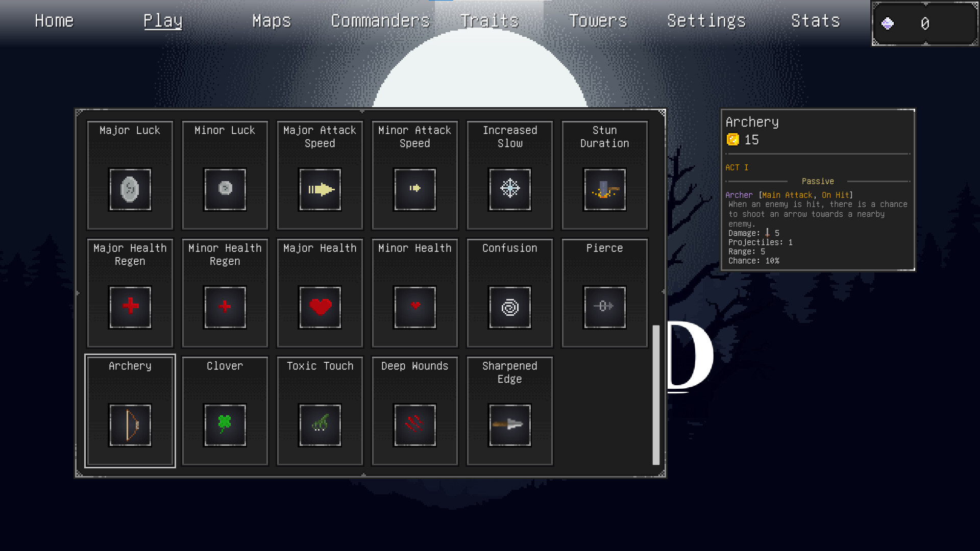Select the Increased Slow snowflake icon
The height and width of the screenshot is (551, 980).
coord(509,189)
